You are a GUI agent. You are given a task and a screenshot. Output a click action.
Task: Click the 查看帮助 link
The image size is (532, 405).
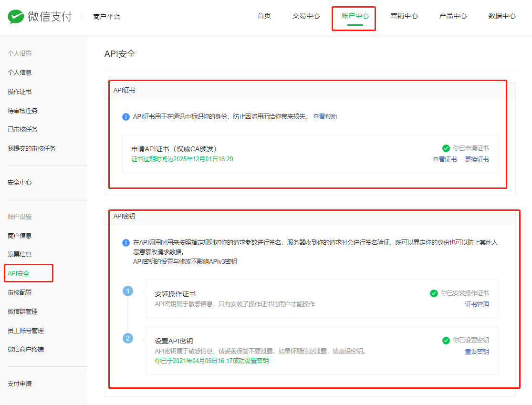click(325, 117)
